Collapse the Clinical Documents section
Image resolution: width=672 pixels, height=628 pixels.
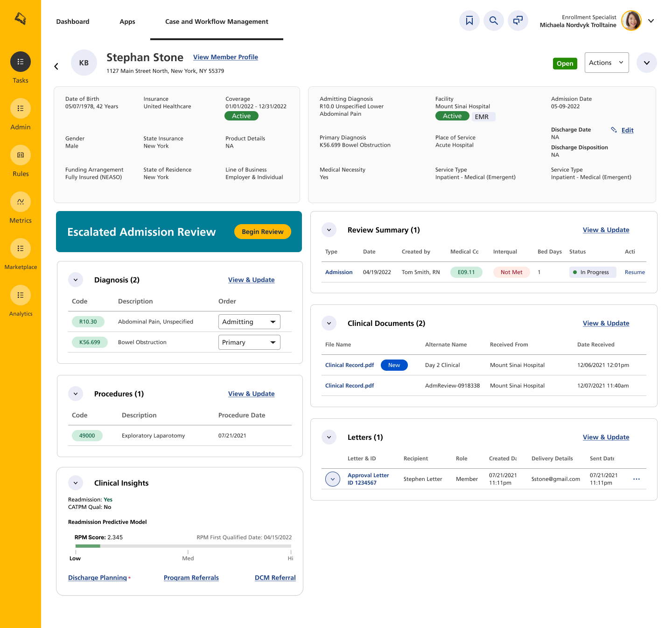[329, 323]
